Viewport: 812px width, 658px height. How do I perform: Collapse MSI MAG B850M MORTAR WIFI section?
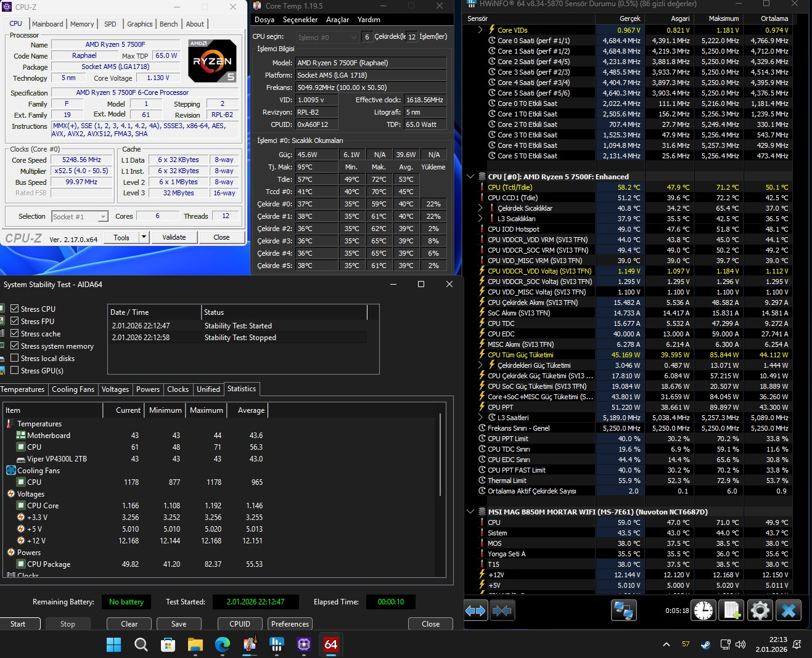pyautogui.click(x=470, y=512)
